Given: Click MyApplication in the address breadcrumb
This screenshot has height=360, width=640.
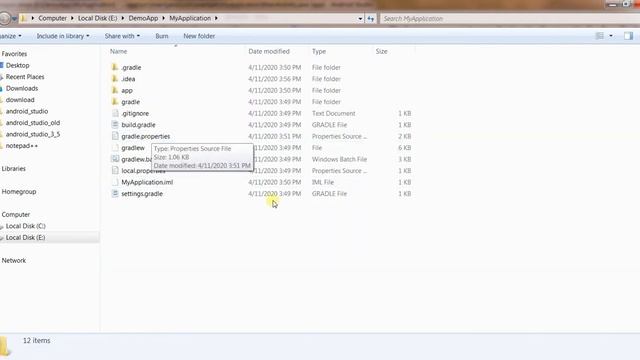Looking at the screenshot, I should click(190, 18).
